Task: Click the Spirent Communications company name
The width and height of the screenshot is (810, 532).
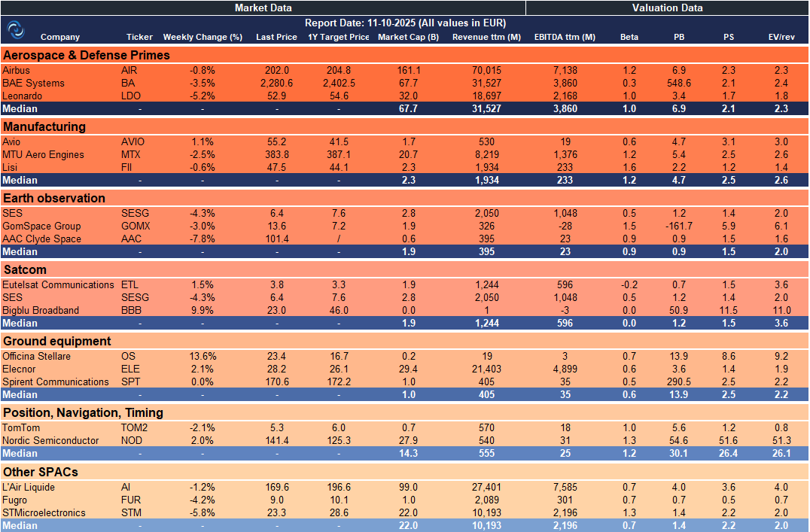Action: pos(55,382)
